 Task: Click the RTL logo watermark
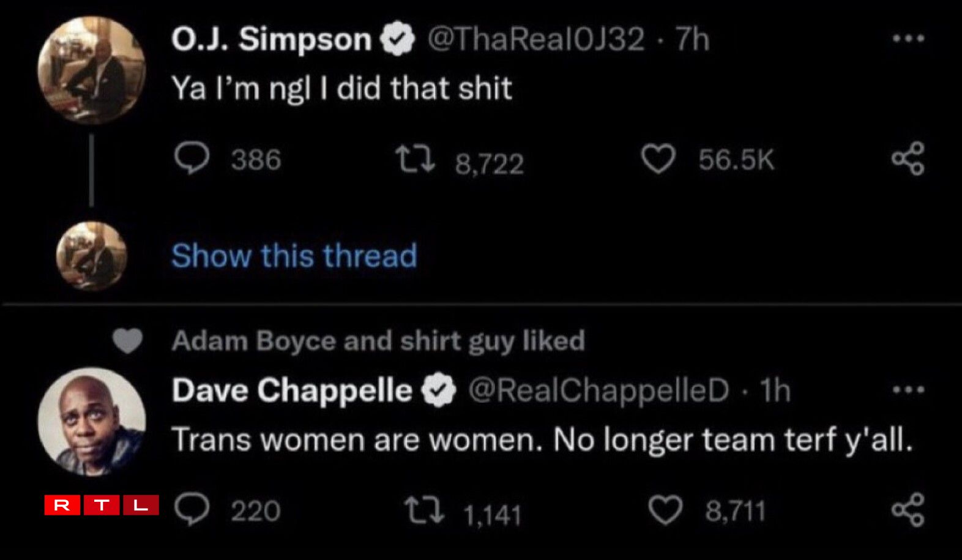coord(102,505)
